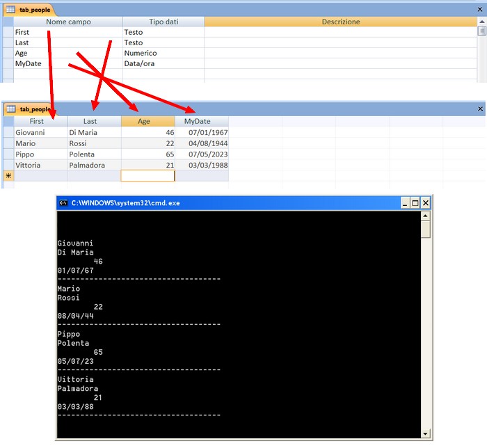The width and height of the screenshot is (487, 448).
Task: Maximize the cmd.exe window
Action: pyautogui.click(x=415, y=203)
